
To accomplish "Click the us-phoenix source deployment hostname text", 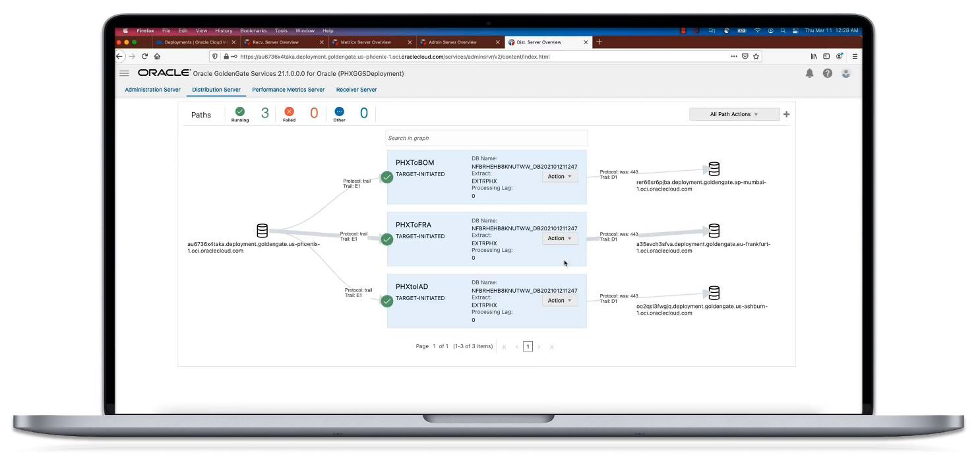I will [x=253, y=247].
